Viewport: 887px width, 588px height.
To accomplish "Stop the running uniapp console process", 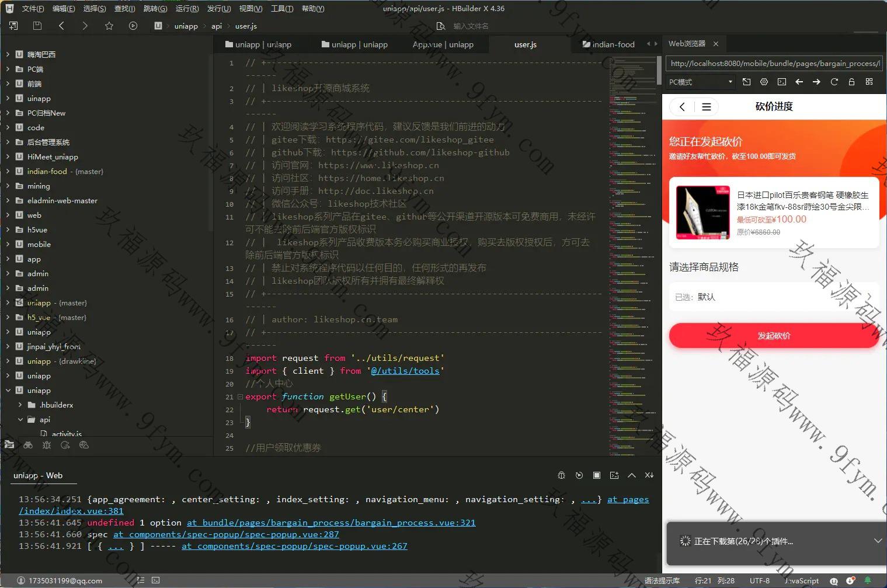I will [596, 475].
